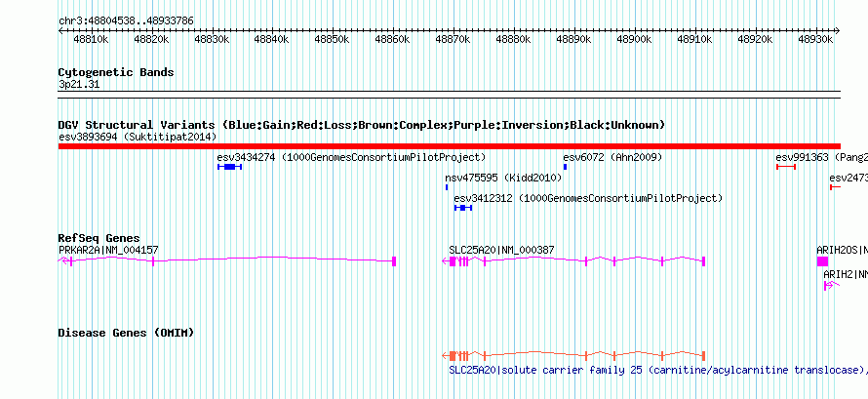Screen dimensions: 868x399
Task: Click the nsv475595 blue variant marker
Action: (x=446, y=187)
